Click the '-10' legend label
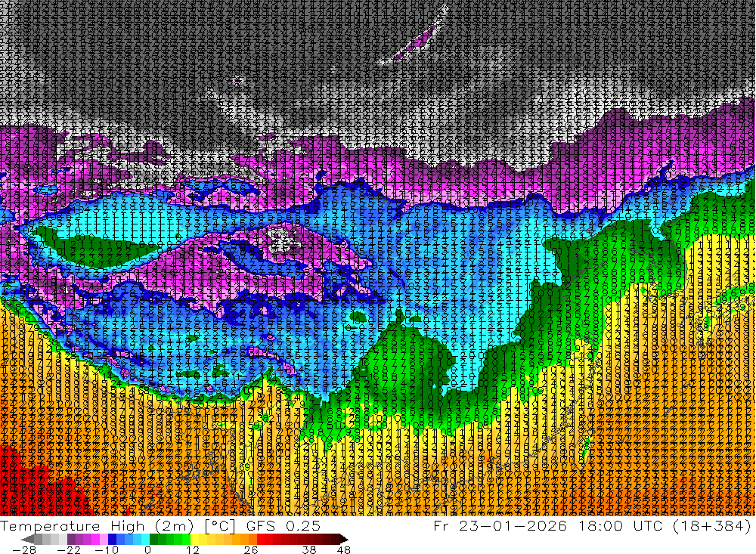Screen dimensions: 756x554 point(107,550)
